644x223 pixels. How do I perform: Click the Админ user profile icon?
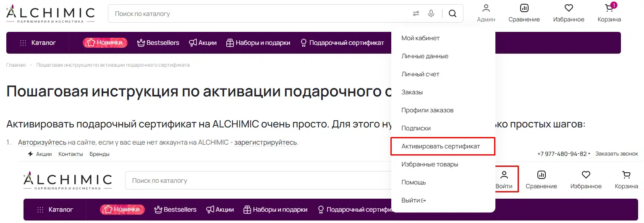[x=486, y=13]
